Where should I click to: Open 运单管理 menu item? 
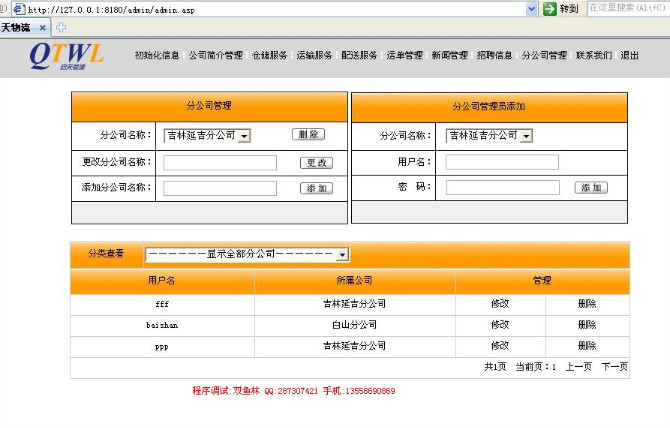[405, 55]
